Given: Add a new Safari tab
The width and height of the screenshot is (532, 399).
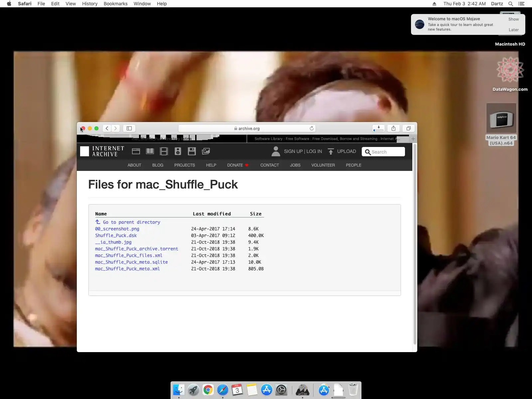Looking at the screenshot, I should [x=413, y=139].
